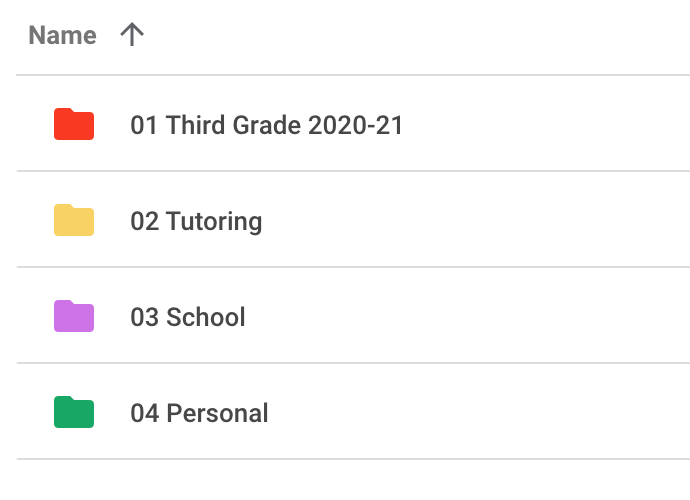
Task: Click the word 'School' in the third row
Action: pyautogui.click(x=206, y=318)
